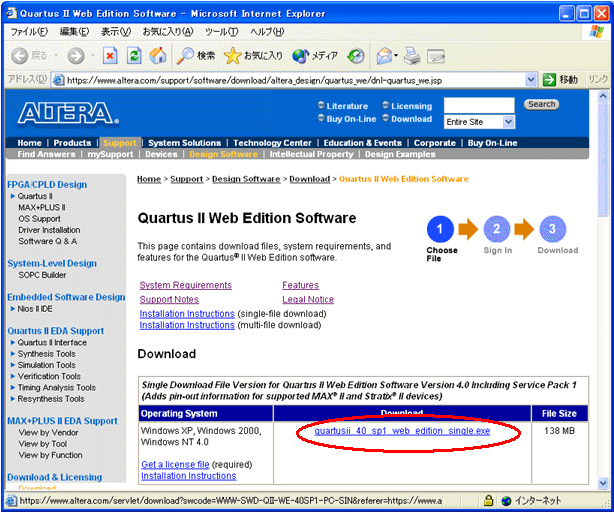Open the ファイル (File) menu
The height and width of the screenshot is (512, 614).
pyautogui.click(x=29, y=32)
